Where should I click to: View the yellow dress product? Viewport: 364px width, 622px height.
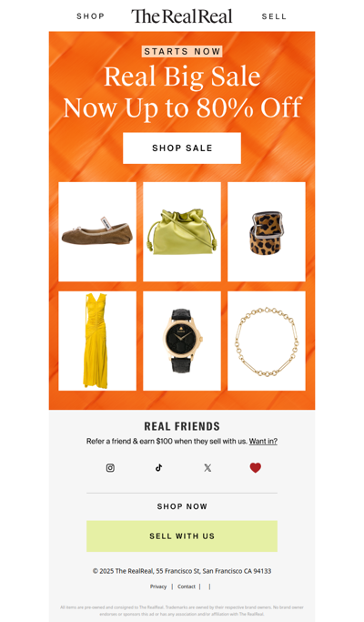pyautogui.click(x=97, y=342)
